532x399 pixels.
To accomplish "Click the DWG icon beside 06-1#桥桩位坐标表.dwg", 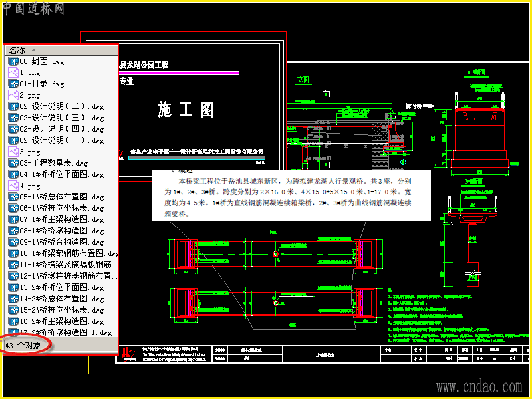I will click(x=13, y=208).
